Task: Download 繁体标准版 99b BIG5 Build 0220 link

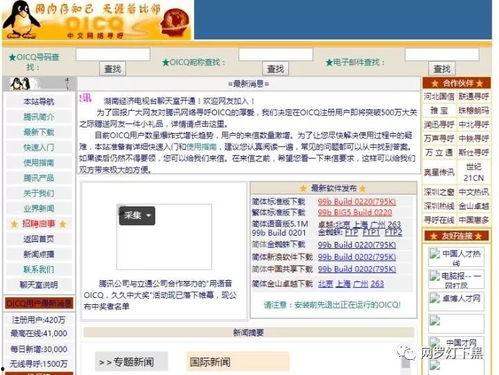Action: 355,212
